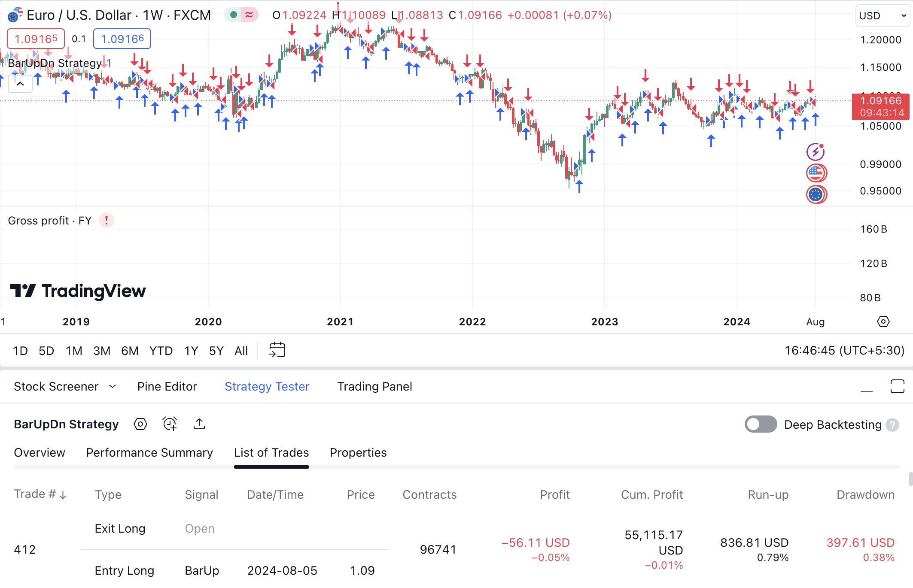This screenshot has height=588, width=913.
Task: Switch to the Pine Editor tab
Action: point(167,387)
